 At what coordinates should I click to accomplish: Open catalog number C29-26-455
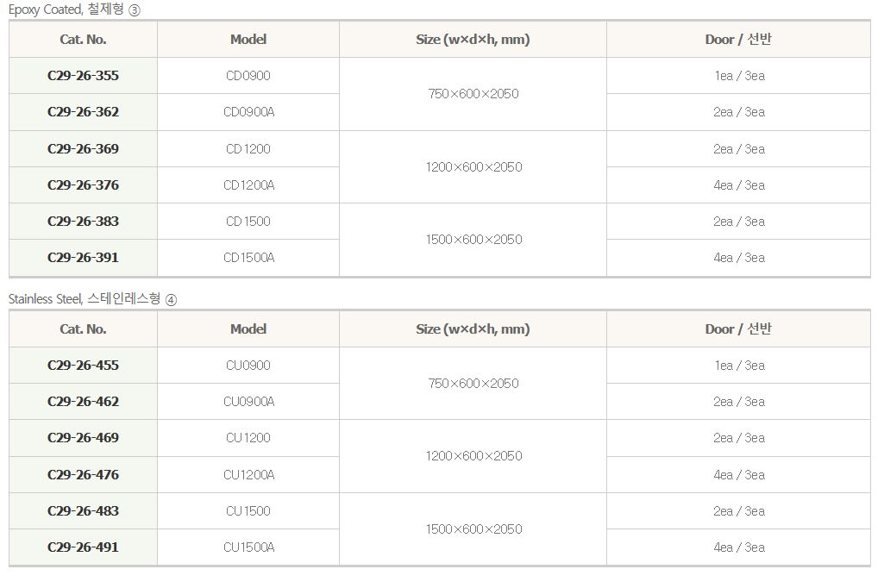tap(83, 366)
